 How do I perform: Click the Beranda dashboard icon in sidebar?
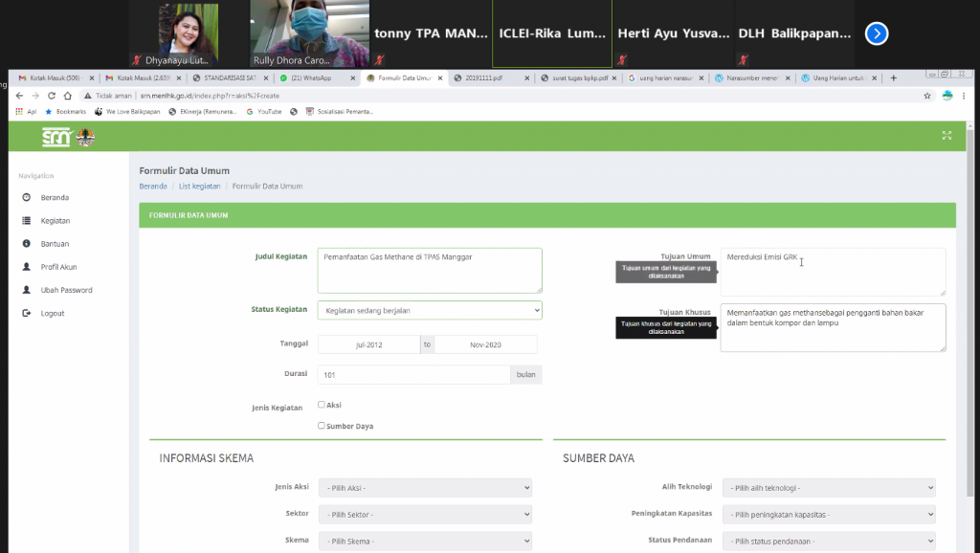26,198
